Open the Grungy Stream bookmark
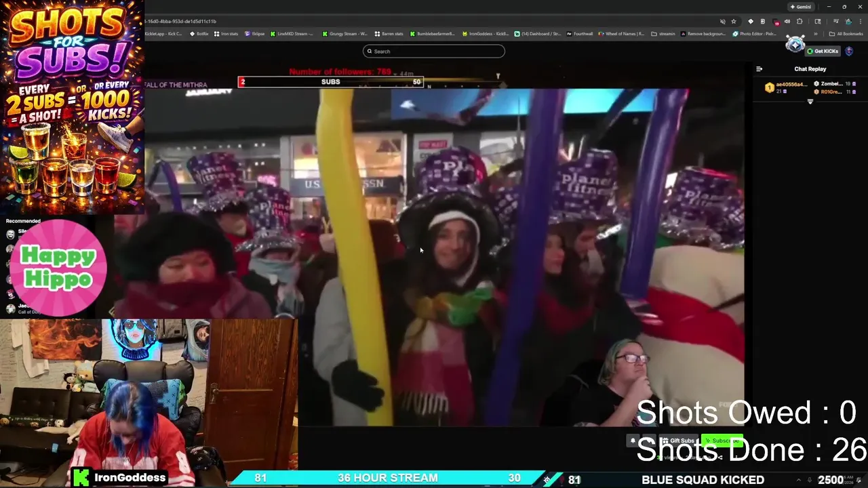The width and height of the screenshot is (868, 488). 345,34
